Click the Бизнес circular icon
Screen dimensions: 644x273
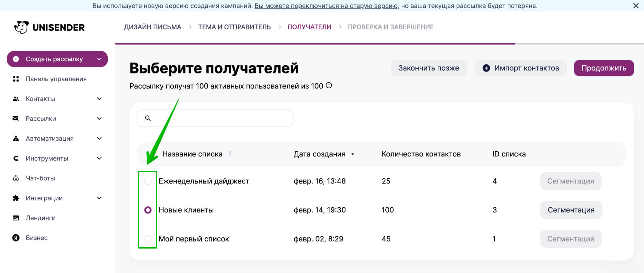coord(16,238)
